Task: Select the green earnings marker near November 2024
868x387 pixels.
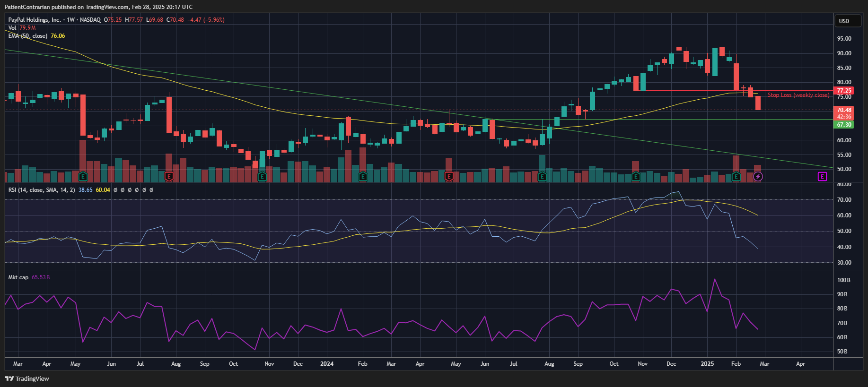Action: 636,177
